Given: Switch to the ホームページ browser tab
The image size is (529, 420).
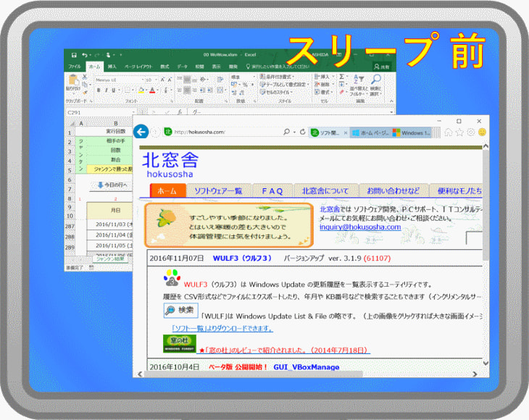Looking at the screenshot, I should tap(370, 133).
